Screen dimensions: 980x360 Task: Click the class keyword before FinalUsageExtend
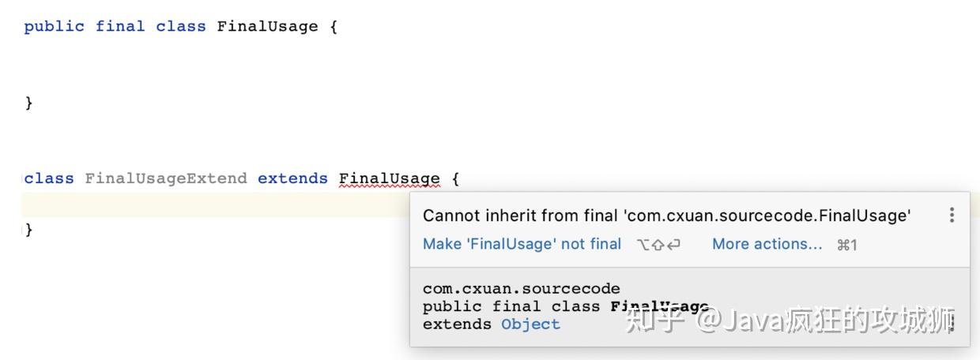pyautogui.click(x=49, y=178)
